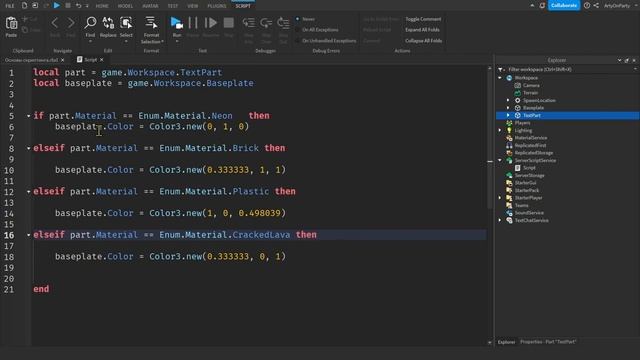Viewport: 640px width, 360px height.
Task: Click the Select tool icon
Action: tap(126, 23)
